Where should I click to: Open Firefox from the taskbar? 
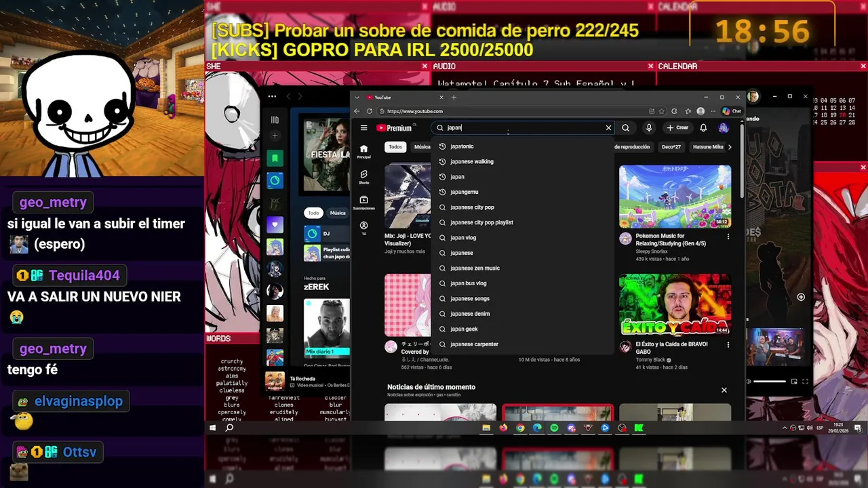tap(503, 428)
